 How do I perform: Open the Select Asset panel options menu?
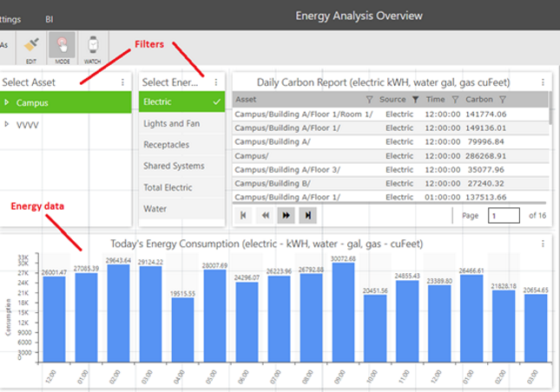pos(122,82)
